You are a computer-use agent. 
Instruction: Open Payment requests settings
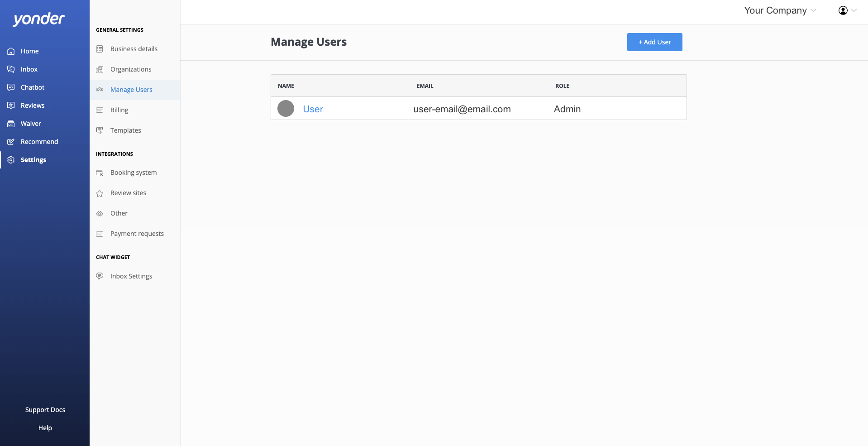pos(135,234)
